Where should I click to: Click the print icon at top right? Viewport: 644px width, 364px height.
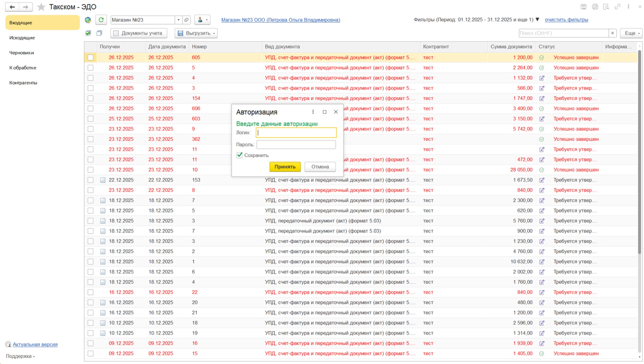[x=595, y=7]
